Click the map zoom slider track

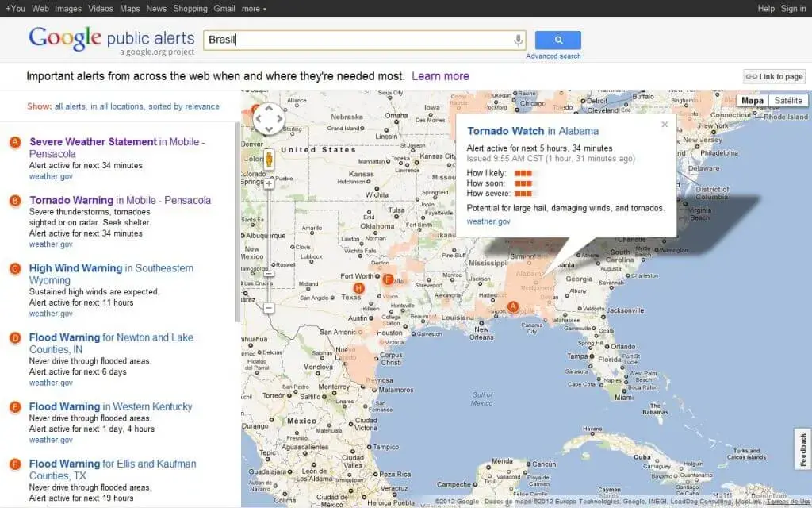[x=269, y=238]
